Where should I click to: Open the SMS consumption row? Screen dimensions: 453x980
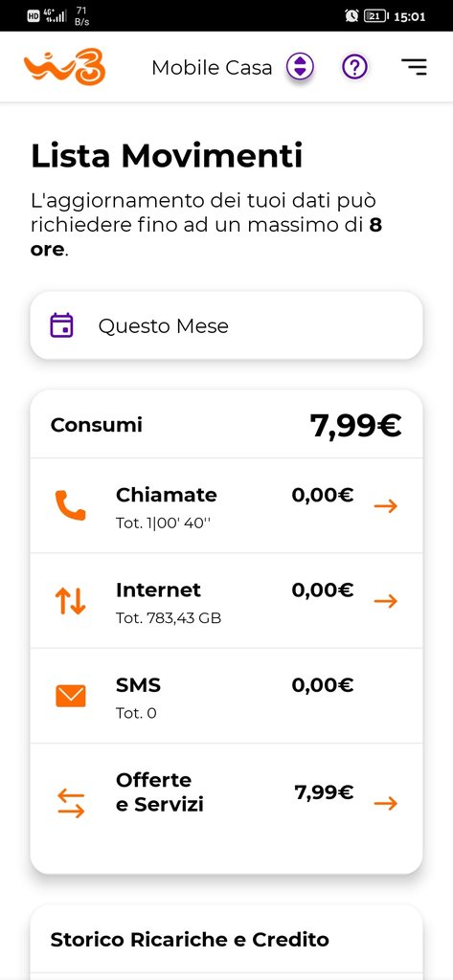226,696
